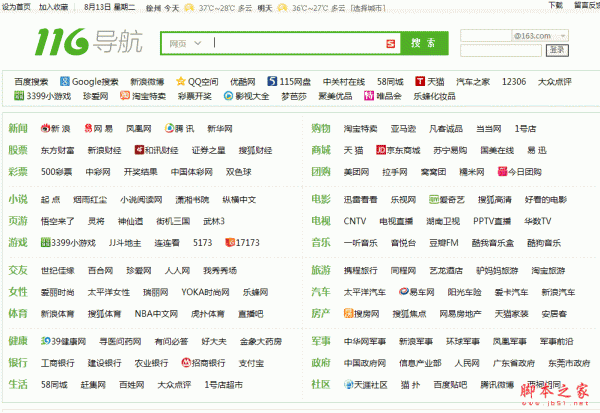Click the 登录 email login button
This screenshot has width=600, height=413.
pos(557,50)
